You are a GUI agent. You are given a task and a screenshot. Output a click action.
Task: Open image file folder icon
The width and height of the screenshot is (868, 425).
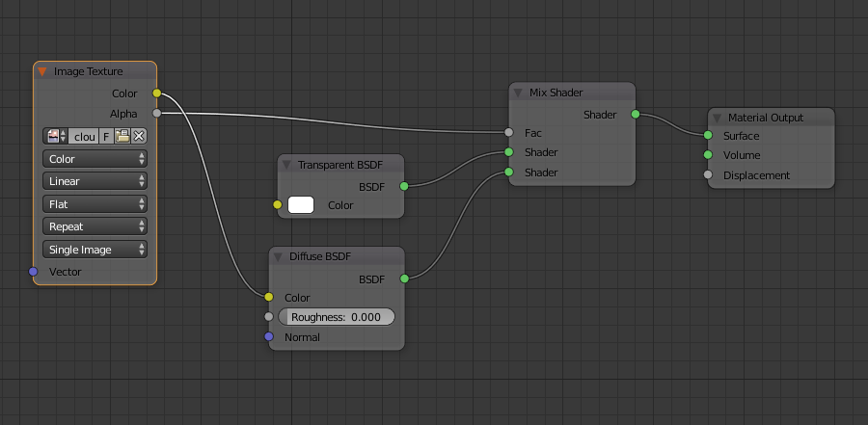coord(122,136)
